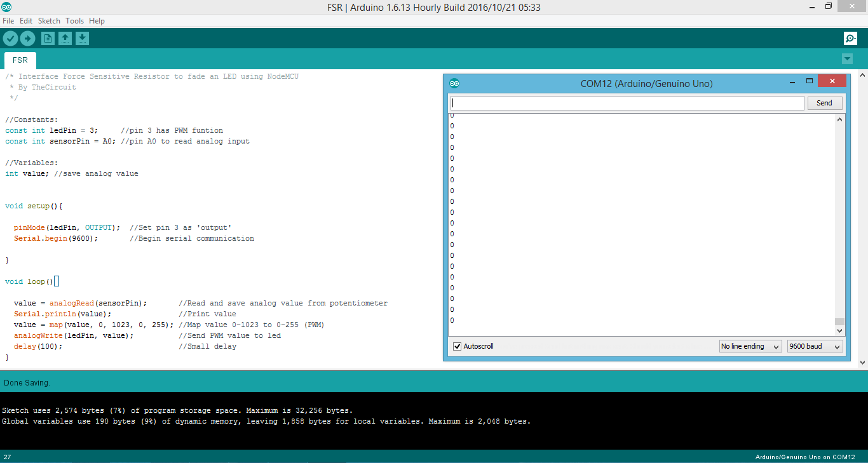Open the Edit menu
Image resolution: width=868 pixels, height=463 pixels.
[x=26, y=21]
